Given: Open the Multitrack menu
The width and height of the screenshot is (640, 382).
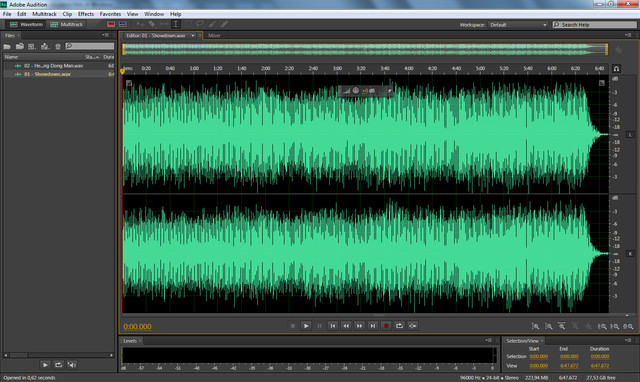Looking at the screenshot, I should point(44,14).
